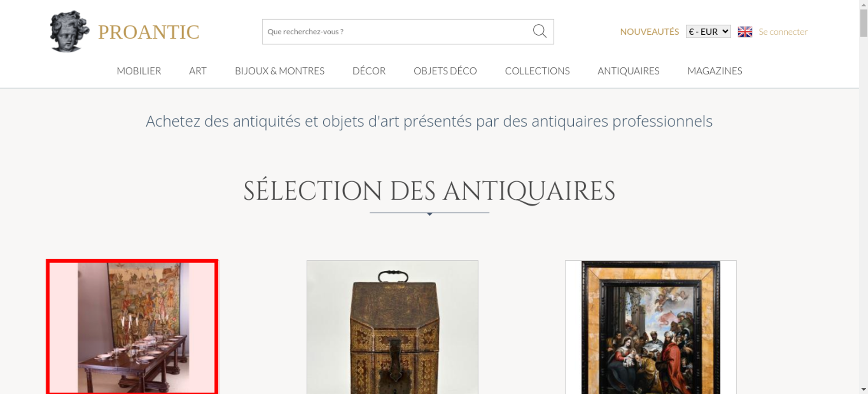This screenshot has width=868, height=394.
Task: Click the magnifying glass search icon
Action: (539, 31)
